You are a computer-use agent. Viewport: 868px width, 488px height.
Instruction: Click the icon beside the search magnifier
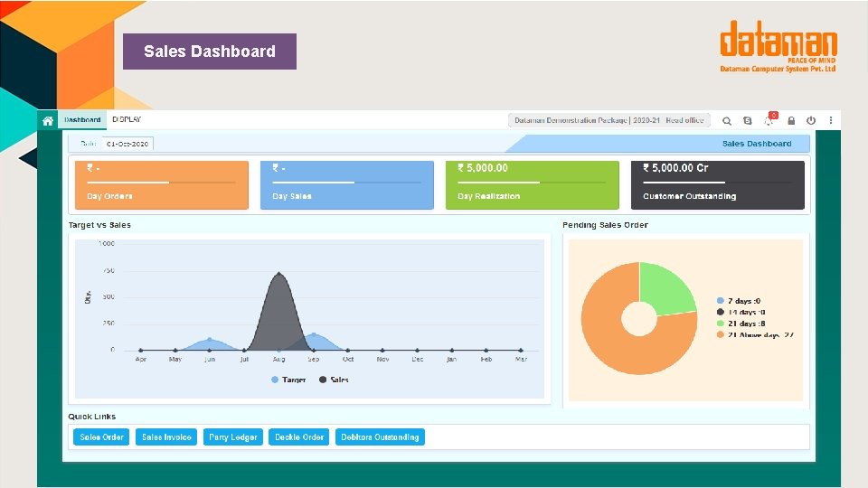tap(748, 120)
